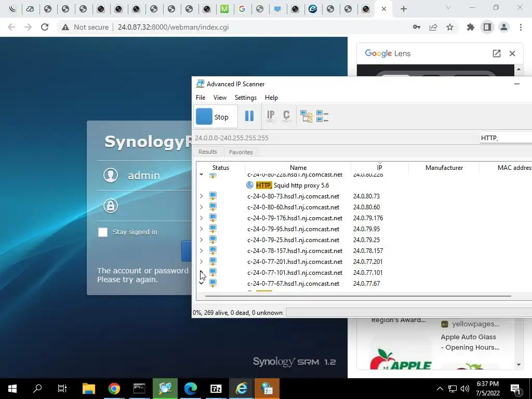Click the C subnet class toolbar icon
Screen dimensions: 532x399
pyautogui.click(x=286, y=116)
